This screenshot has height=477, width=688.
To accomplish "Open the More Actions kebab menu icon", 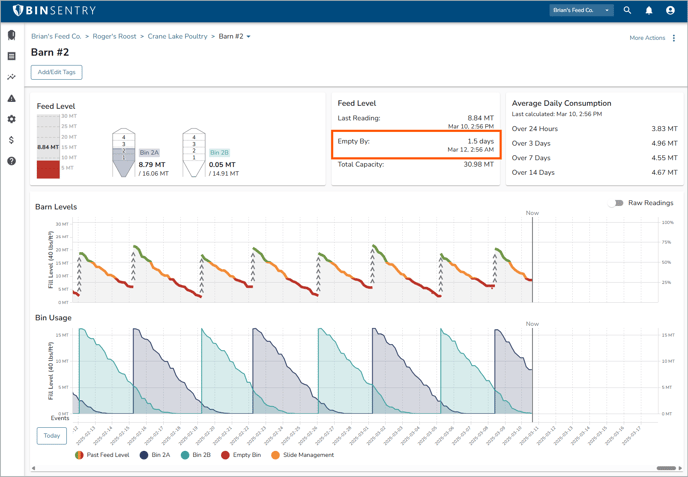I will pyautogui.click(x=674, y=38).
